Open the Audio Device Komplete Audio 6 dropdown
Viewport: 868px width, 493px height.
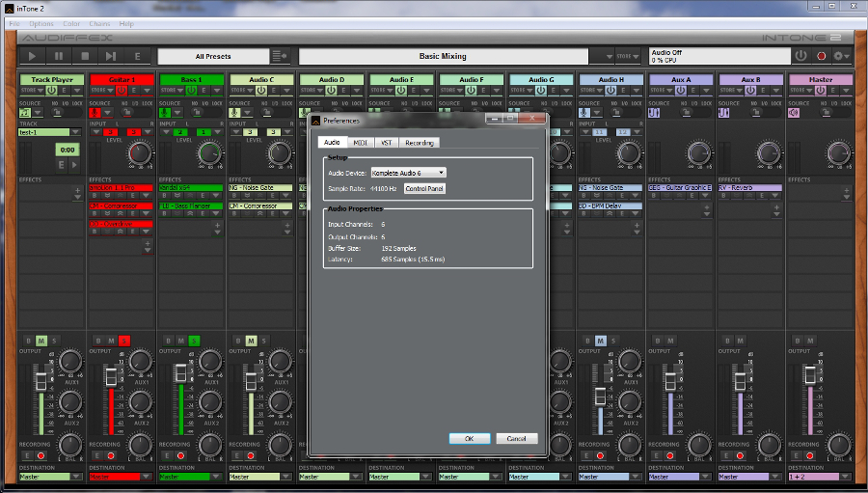pyautogui.click(x=409, y=173)
